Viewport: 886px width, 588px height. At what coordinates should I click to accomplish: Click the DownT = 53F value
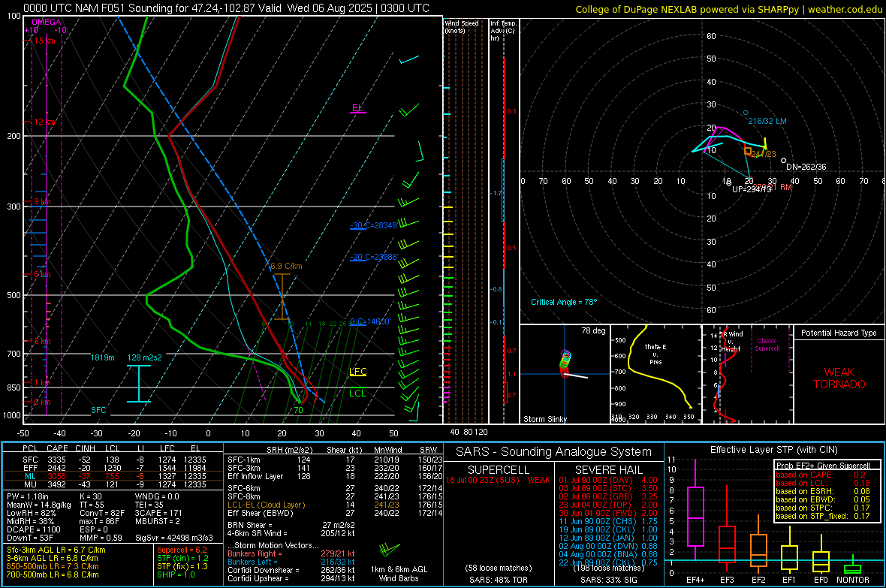pos(30,538)
